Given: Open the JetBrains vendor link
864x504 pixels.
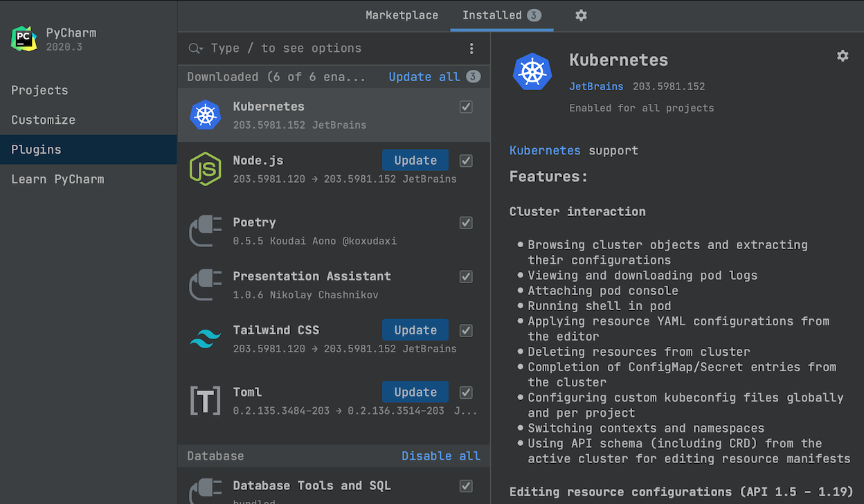Looking at the screenshot, I should tap(596, 87).
